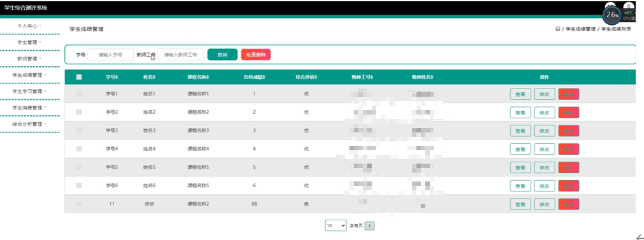Focus the 请输入学号 input field
Screen dimensions: 644x240
coord(110,55)
